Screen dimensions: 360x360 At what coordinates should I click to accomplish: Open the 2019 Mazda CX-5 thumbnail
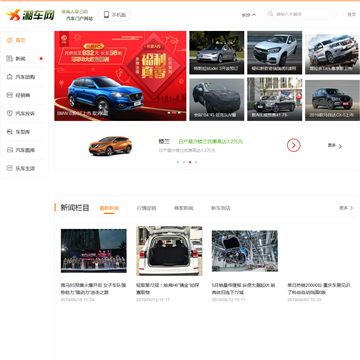click(333, 99)
